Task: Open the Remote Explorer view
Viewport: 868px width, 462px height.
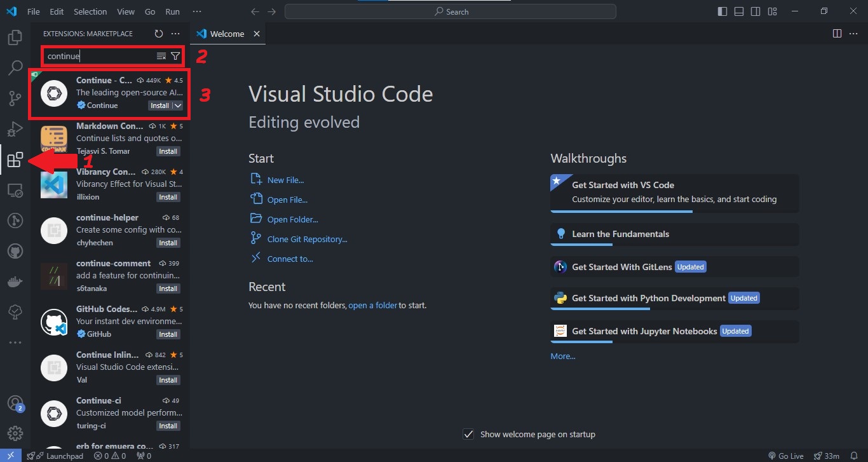Action: coord(15,190)
